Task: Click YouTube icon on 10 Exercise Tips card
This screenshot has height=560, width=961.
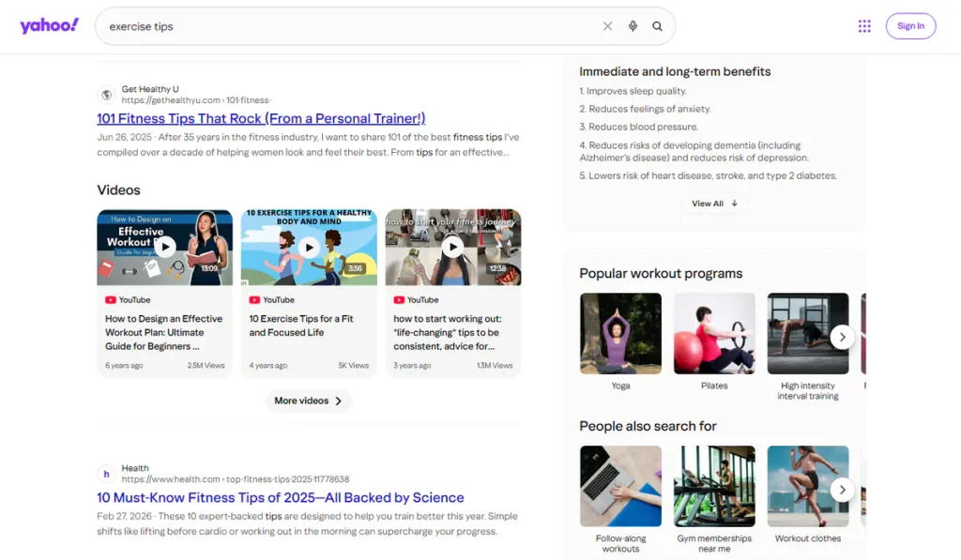Action: tap(254, 299)
